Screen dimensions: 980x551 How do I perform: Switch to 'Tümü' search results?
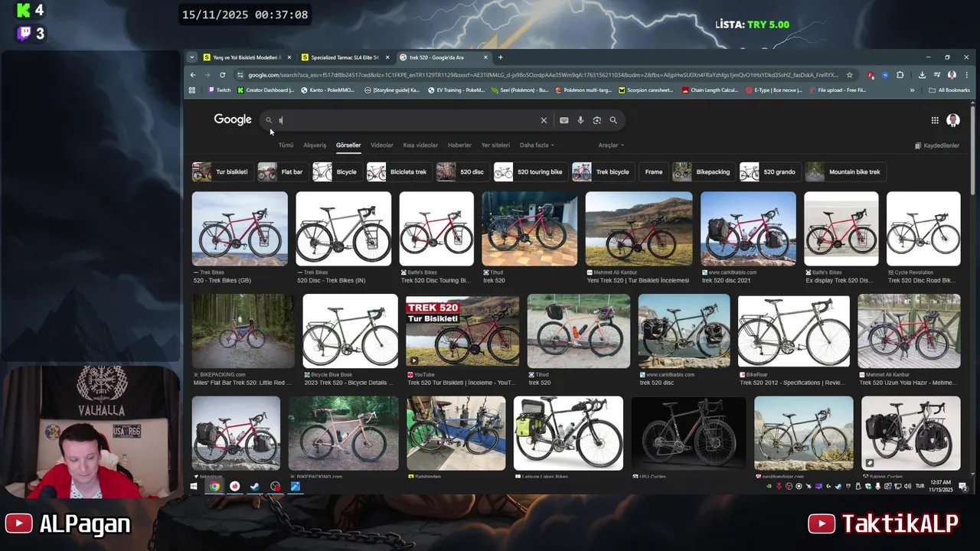[286, 145]
